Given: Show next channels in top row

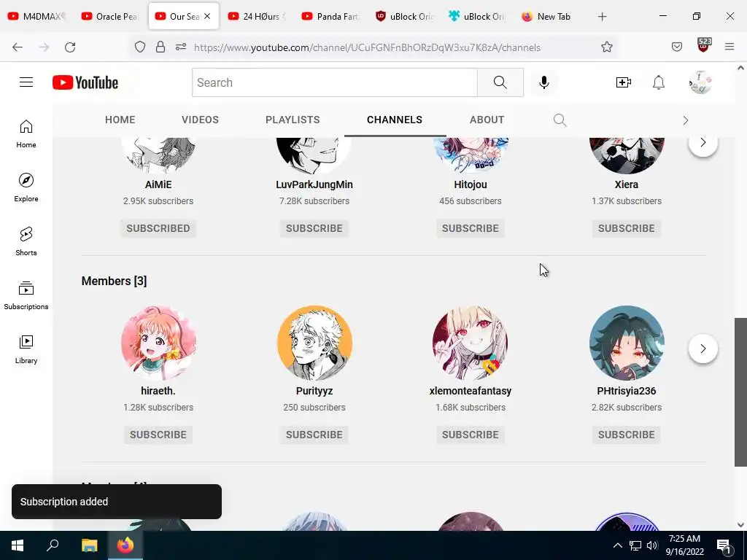Looking at the screenshot, I should (x=703, y=142).
